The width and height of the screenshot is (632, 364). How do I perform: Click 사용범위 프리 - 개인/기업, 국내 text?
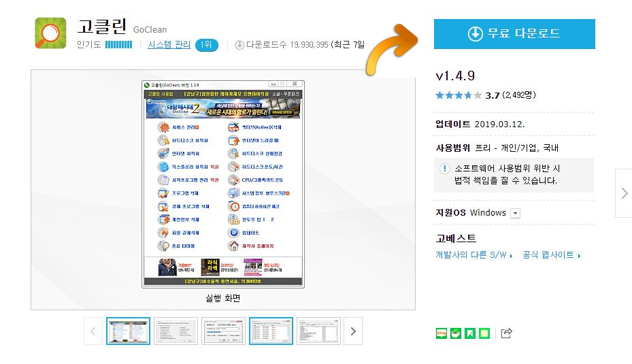pos(497,148)
